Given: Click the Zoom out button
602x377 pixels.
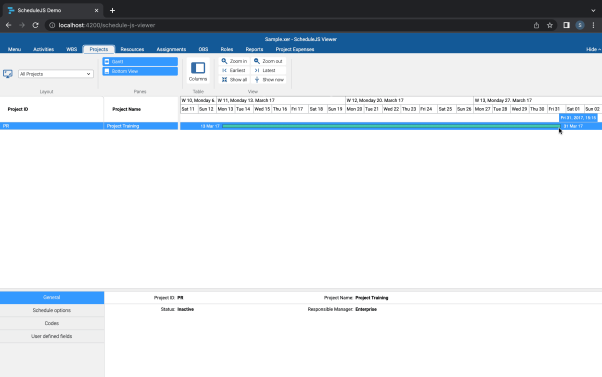Looking at the screenshot, I should tap(268, 61).
